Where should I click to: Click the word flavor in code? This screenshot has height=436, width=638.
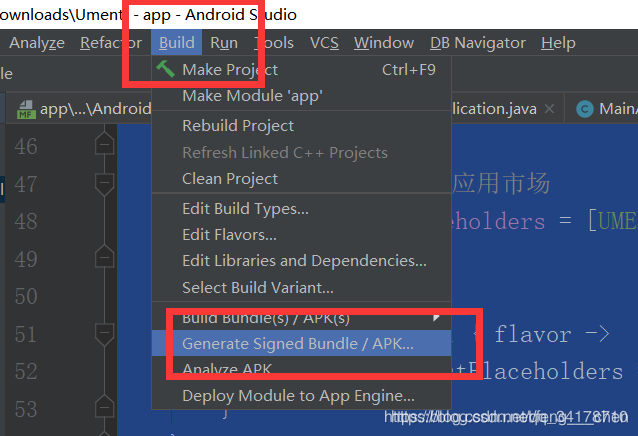533,334
